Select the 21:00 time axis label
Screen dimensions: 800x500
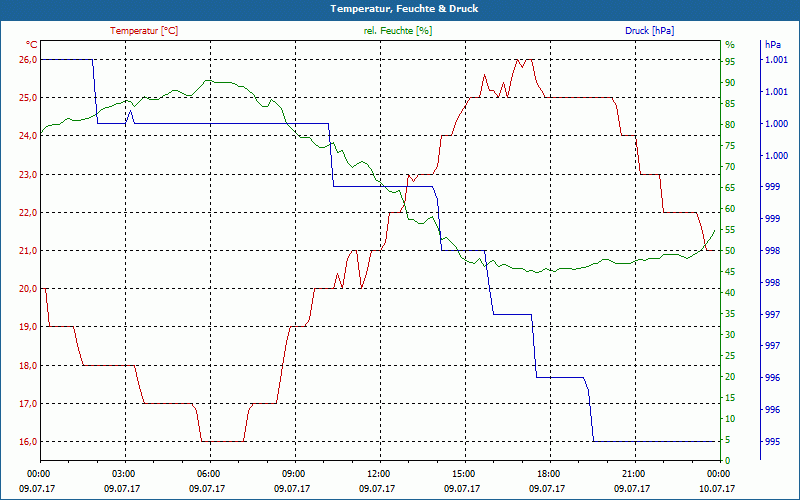632,473
